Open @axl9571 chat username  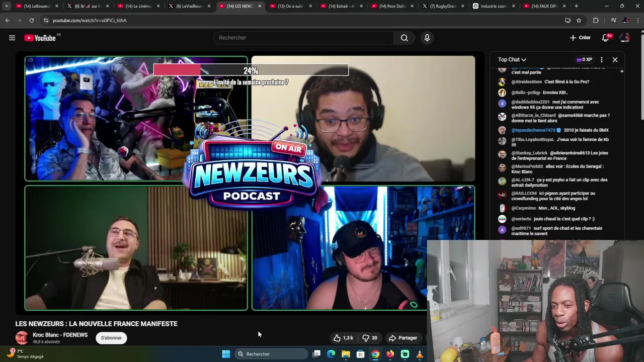(521, 228)
